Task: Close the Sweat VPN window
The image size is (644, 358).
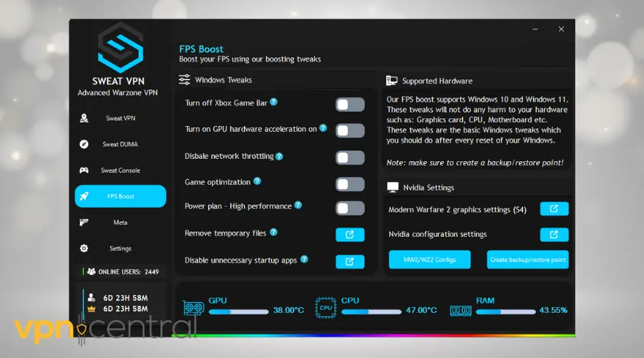Action: tap(561, 29)
